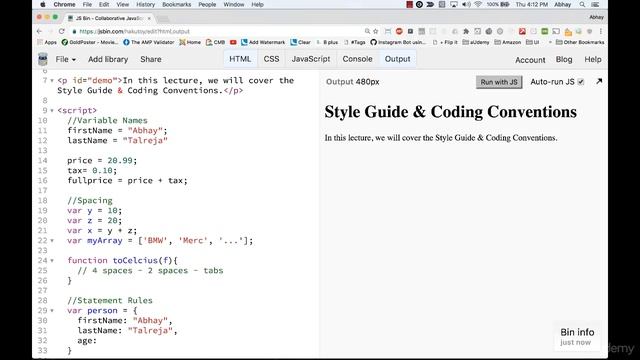The height and width of the screenshot is (360, 640).
Task: Select the JS Bin browser tab
Action: 109,18
